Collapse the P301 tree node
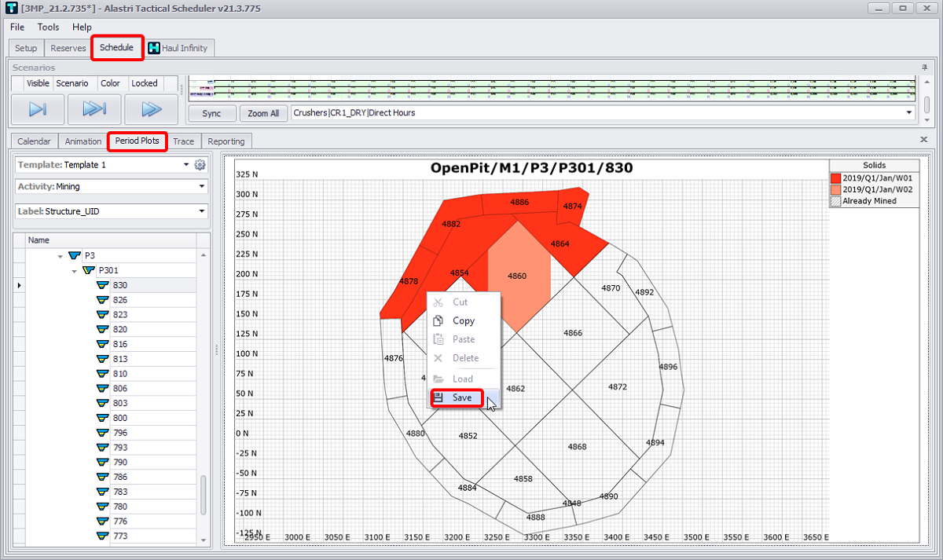 click(x=74, y=271)
